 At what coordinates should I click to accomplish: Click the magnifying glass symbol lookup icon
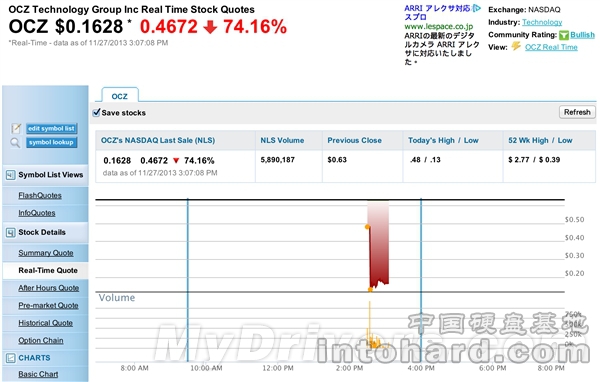click(15, 143)
